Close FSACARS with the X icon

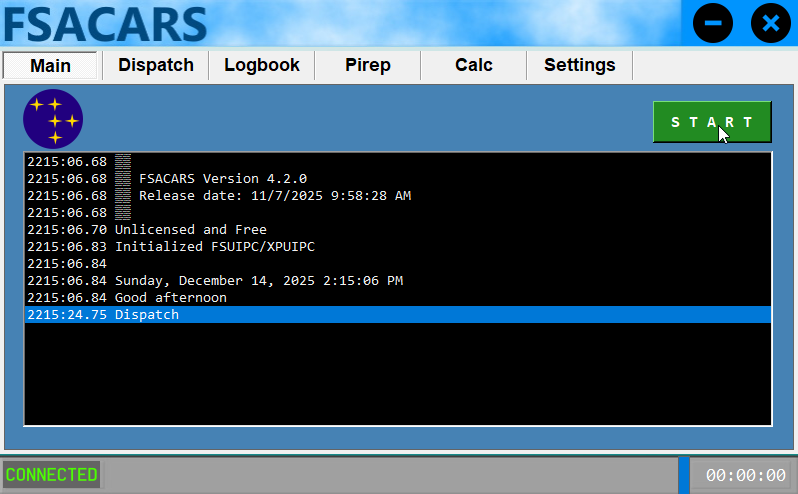[x=770, y=23]
